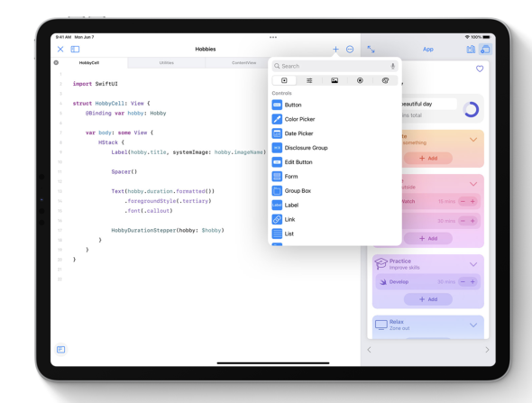The width and height of the screenshot is (532, 403).
Task: Click the Hobbies project title
Action: coord(206,50)
